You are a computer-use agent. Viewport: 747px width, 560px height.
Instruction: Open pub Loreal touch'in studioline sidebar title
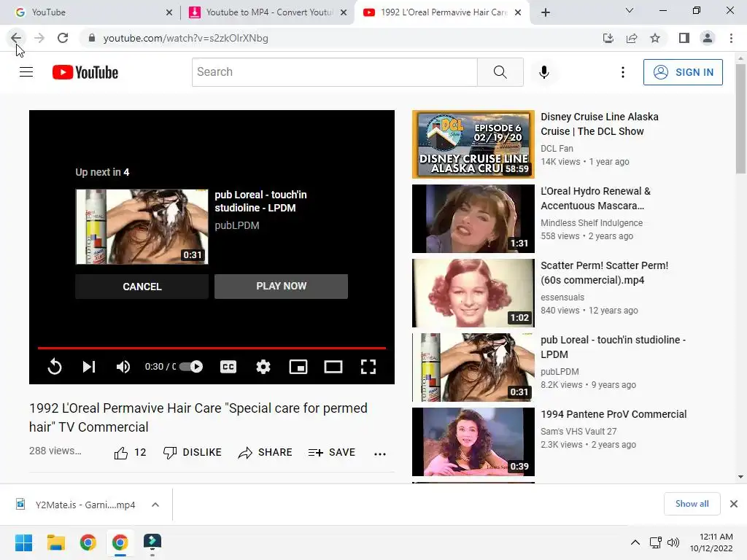point(613,347)
